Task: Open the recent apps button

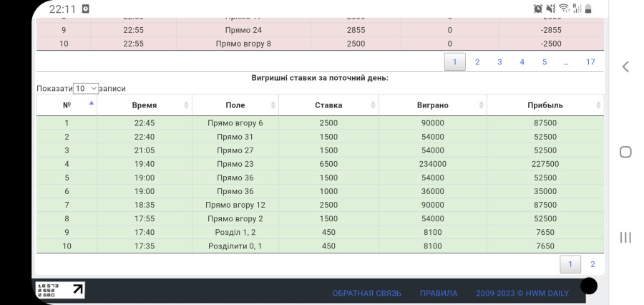Action: (625, 237)
